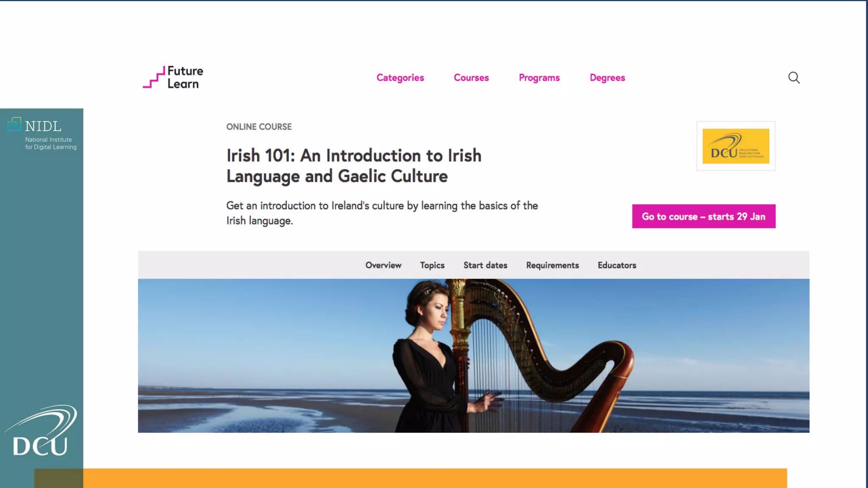Open the Categories menu
The image size is (868, 488).
[400, 78]
